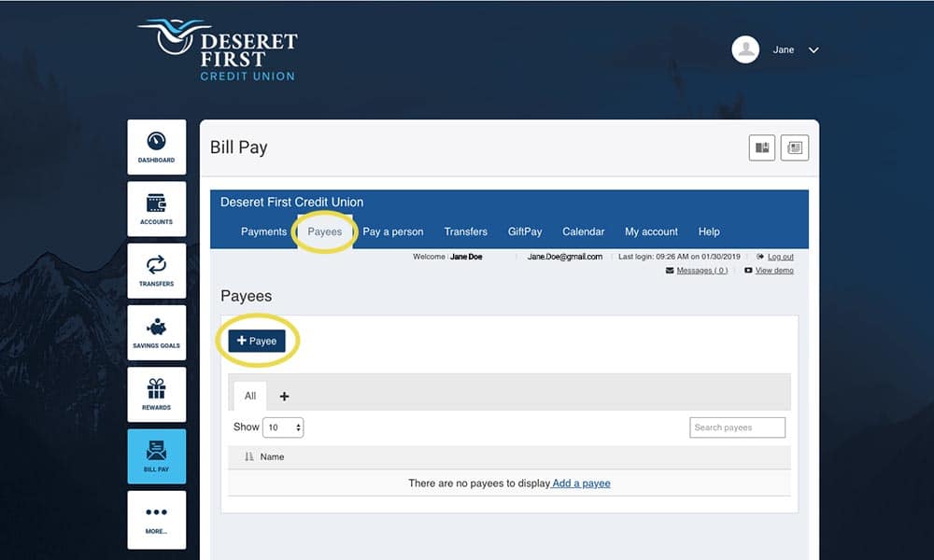Select the All payees tab
This screenshot has height=560, width=934.
(x=250, y=396)
